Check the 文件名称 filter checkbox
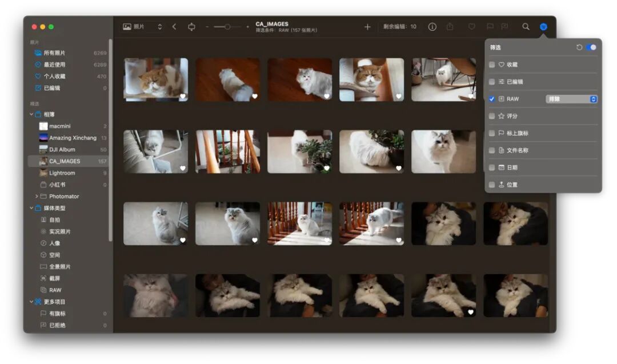The height and width of the screenshot is (364, 617). [x=492, y=150]
